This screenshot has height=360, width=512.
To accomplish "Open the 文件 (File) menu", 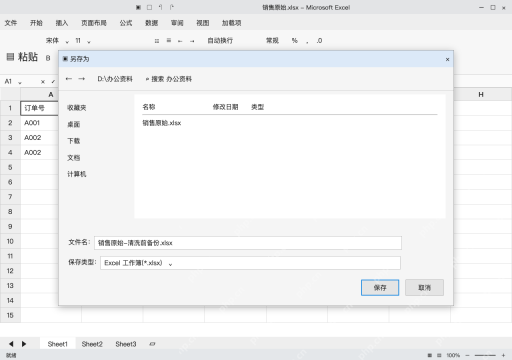I will 11,23.
